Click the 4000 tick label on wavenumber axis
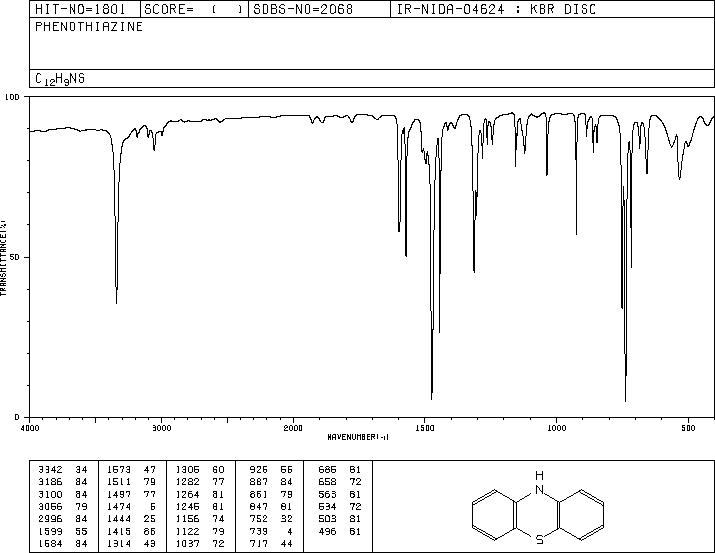 click(x=30, y=428)
